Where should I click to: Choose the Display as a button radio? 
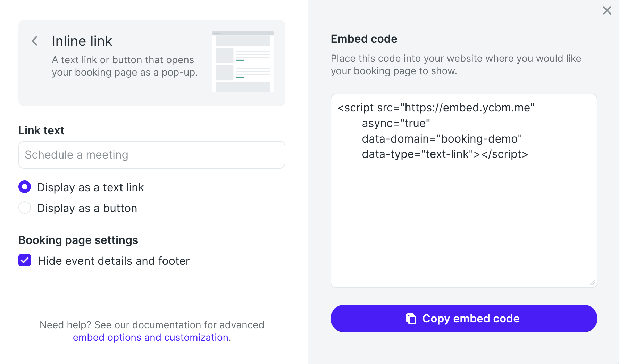pyautogui.click(x=25, y=208)
